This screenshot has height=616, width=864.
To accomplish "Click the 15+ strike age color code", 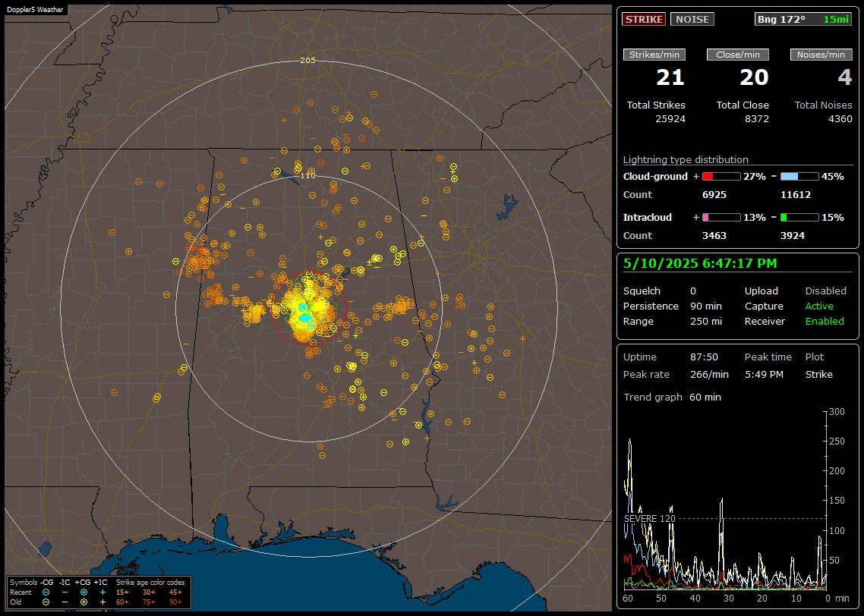I will [122, 592].
